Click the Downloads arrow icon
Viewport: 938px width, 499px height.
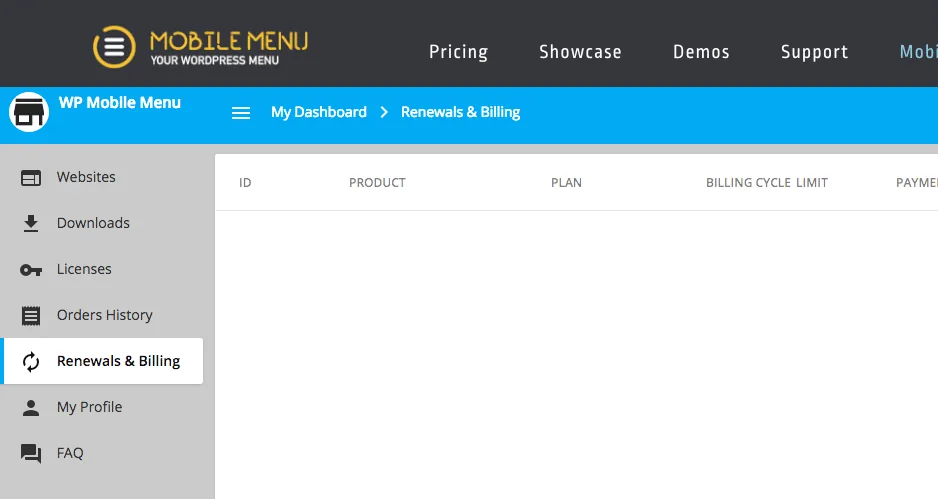[x=31, y=223]
